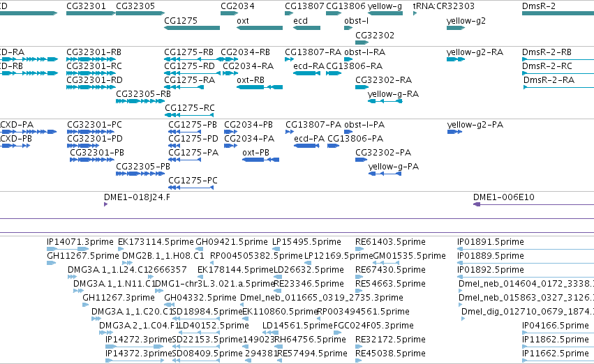Click EST GH09421.5prime label
This screenshot has width=594, height=364.
point(232,242)
